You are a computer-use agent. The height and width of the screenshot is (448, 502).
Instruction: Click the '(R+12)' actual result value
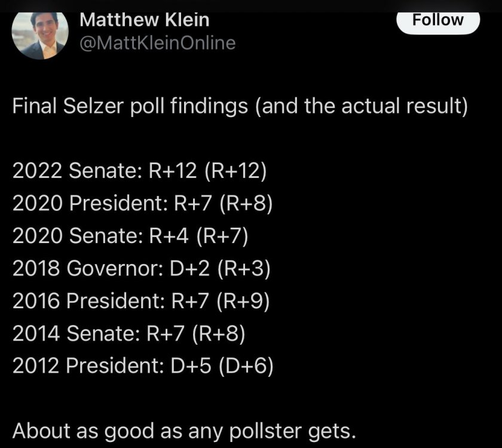(234, 171)
